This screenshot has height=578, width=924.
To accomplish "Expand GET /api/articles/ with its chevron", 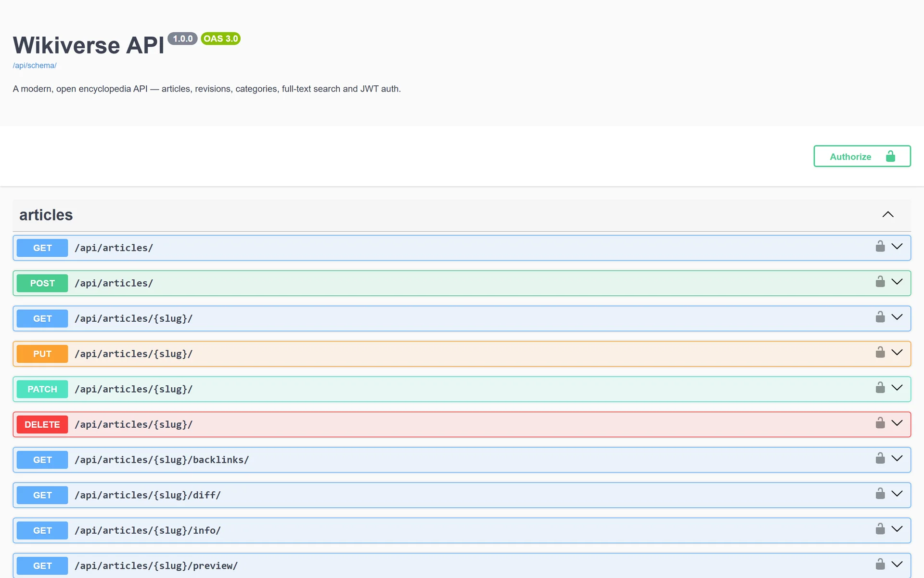I will (x=897, y=246).
